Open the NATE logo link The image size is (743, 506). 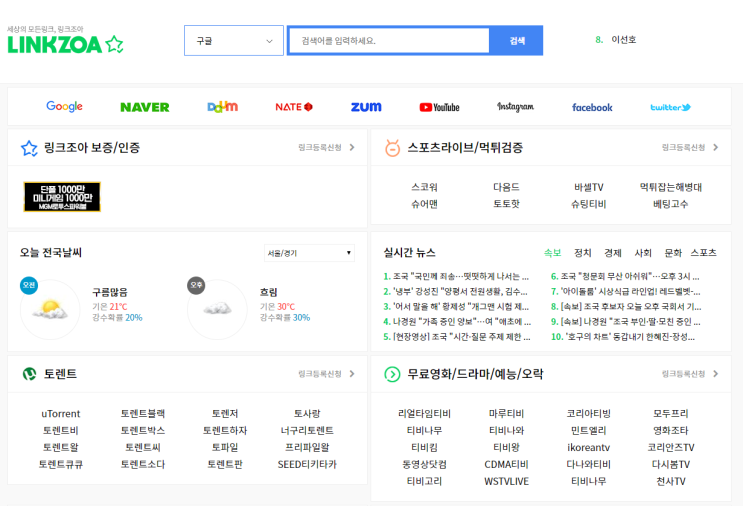(x=294, y=107)
